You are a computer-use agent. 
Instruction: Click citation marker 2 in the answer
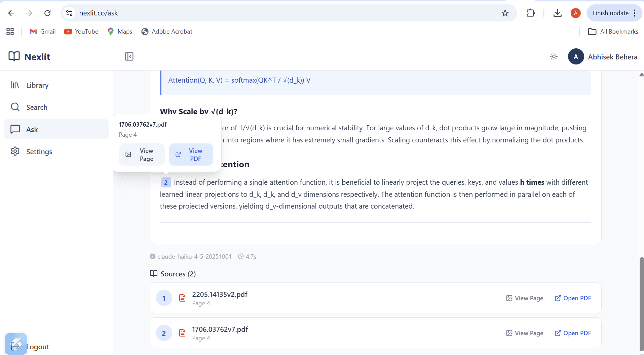(166, 182)
